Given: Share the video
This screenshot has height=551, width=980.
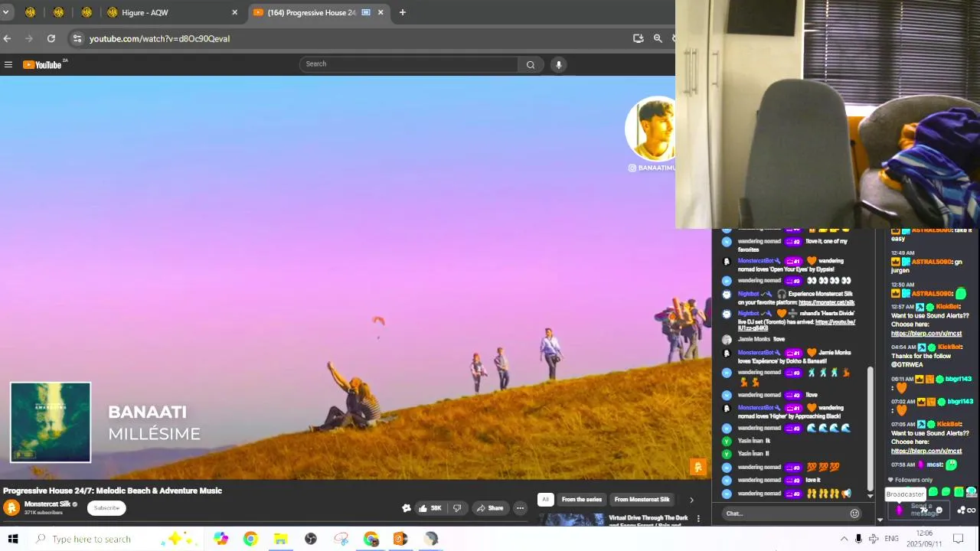Looking at the screenshot, I should coord(490,508).
